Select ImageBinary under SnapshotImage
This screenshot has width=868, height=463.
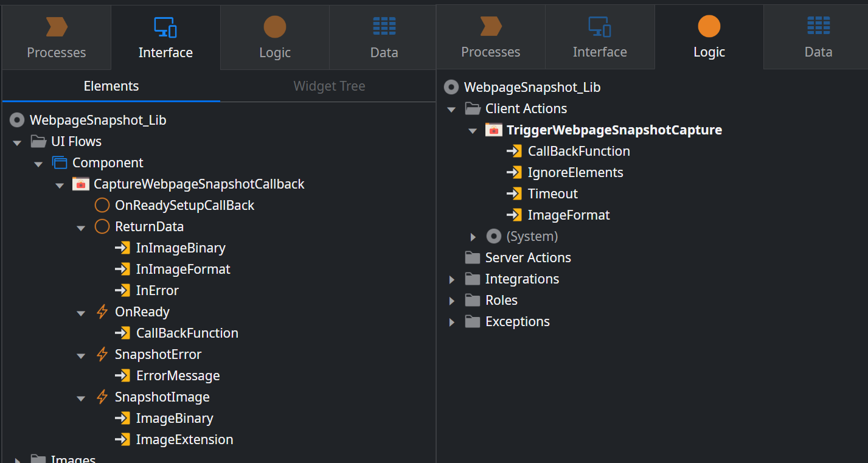click(x=175, y=418)
